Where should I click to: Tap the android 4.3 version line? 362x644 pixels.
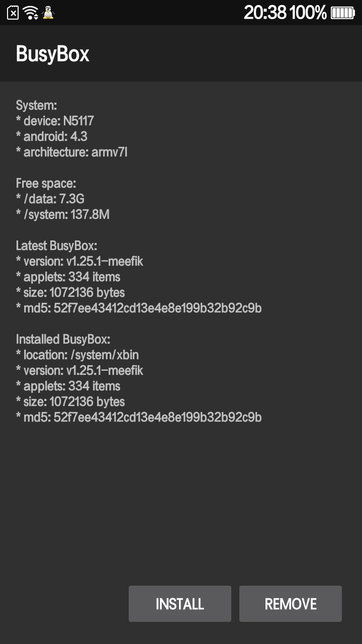[x=52, y=136]
